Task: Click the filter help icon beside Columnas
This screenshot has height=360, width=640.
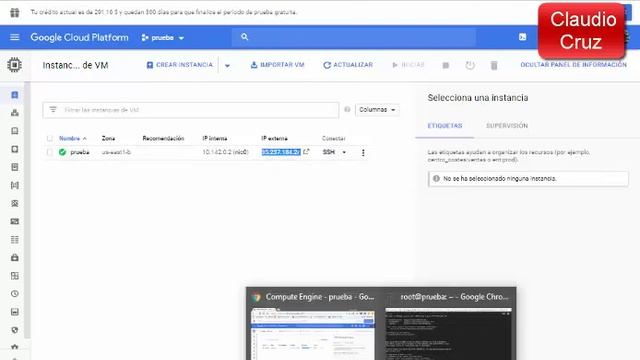Action: pyautogui.click(x=347, y=109)
